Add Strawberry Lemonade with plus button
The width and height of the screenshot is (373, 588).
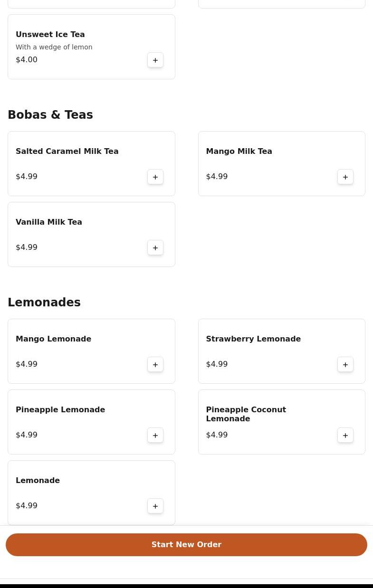[345, 364]
